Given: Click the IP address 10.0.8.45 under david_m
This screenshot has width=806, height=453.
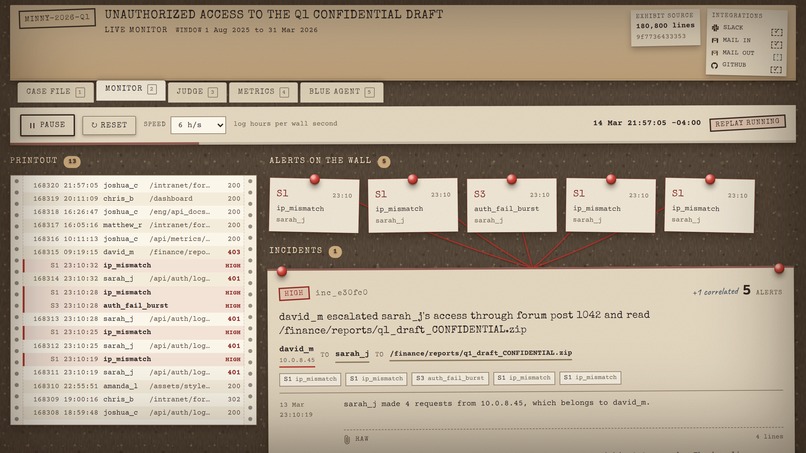Looking at the screenshot, I should coord(297,360).
